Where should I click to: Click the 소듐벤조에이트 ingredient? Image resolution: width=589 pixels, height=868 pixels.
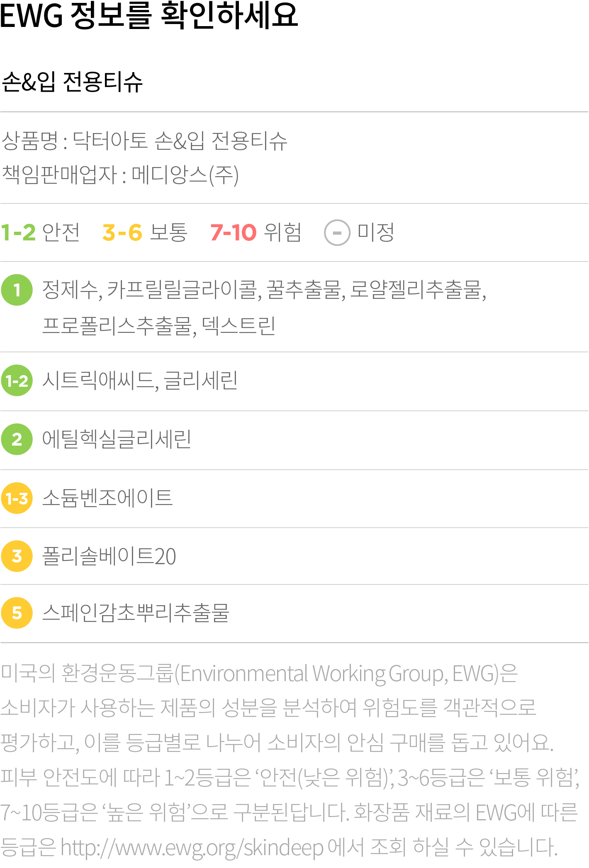pos(107,498)
